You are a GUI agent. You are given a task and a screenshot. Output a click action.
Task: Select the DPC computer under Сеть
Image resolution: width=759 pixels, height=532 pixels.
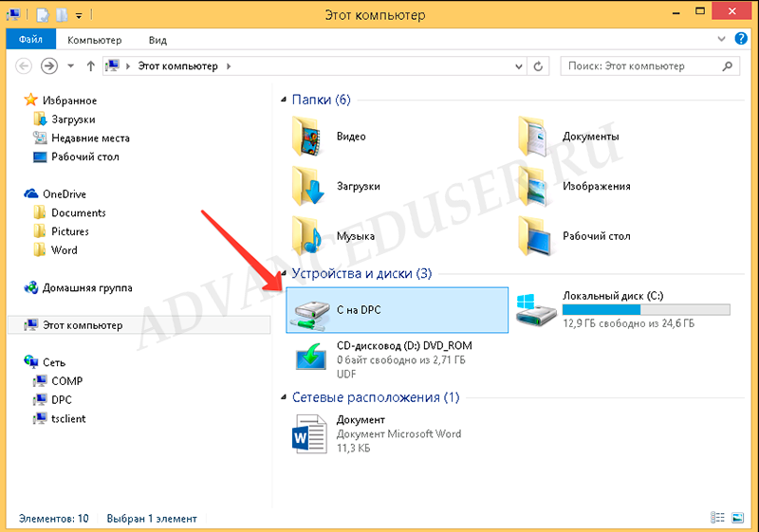click(x=62, y=399)
